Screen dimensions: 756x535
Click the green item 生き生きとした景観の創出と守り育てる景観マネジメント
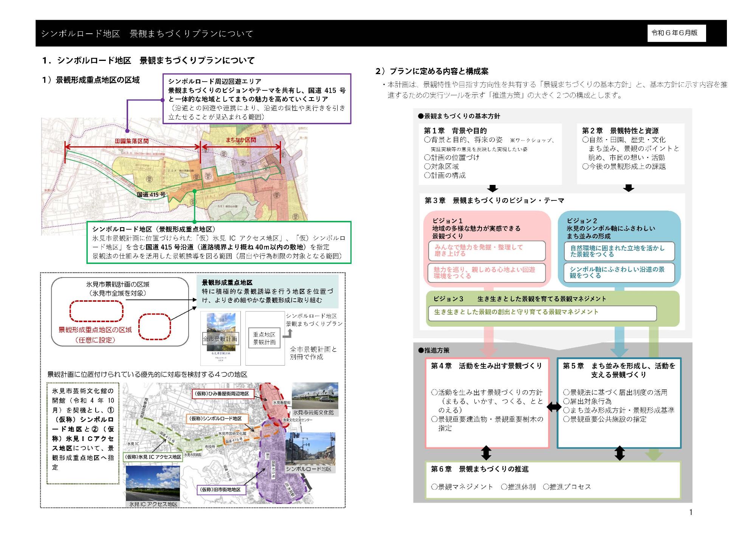[x=542, y=313]
